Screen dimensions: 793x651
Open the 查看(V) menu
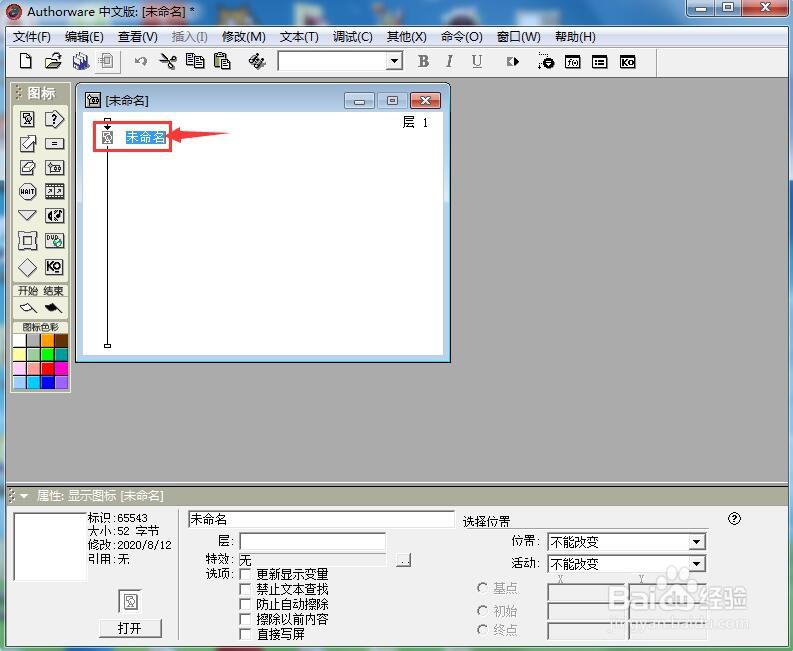(138, 37)
